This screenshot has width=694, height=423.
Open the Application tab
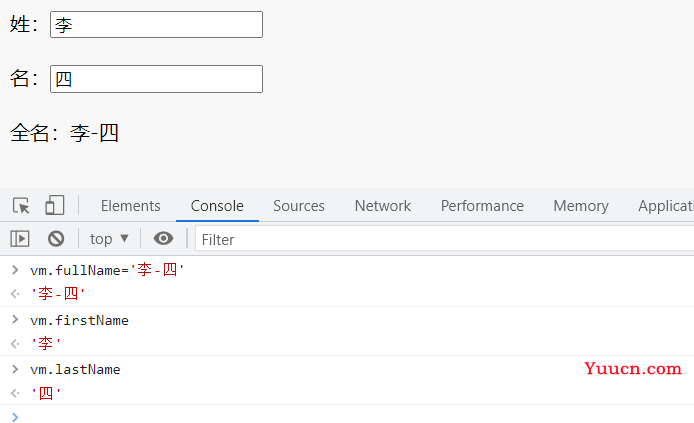click(x=665, y=206)
